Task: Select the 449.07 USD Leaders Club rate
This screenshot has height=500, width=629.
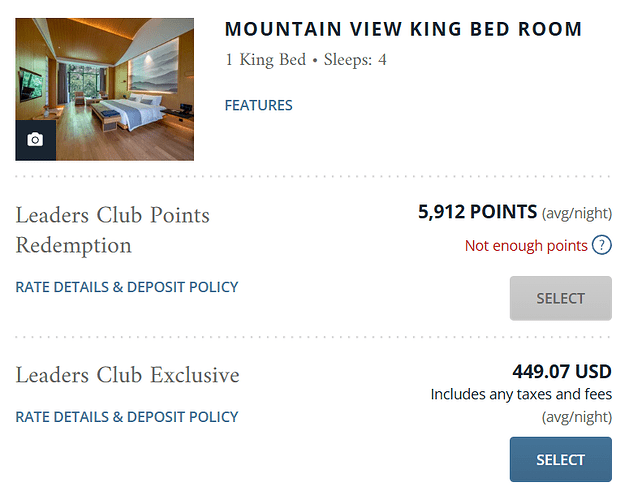Action: [560, 459]
